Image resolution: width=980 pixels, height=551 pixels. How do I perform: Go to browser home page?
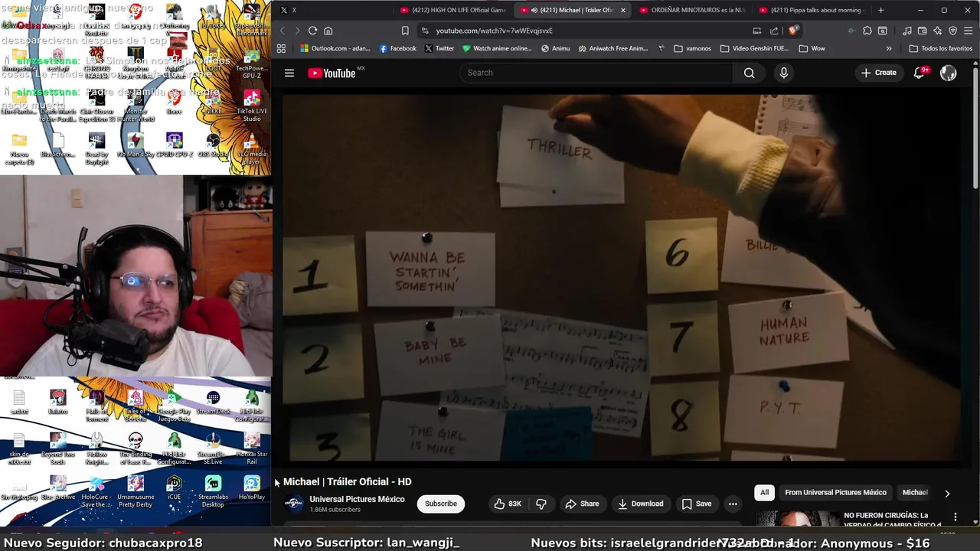coord(328,31)
